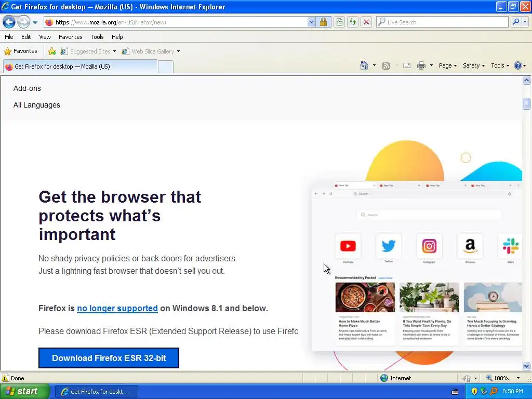Open the Tools menu in menu bar

[97, 37]
